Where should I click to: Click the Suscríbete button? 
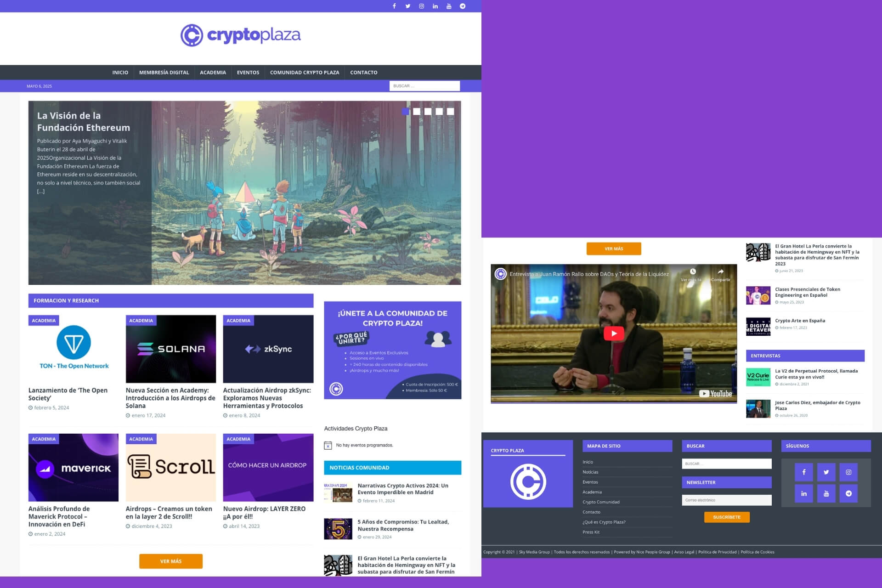coord(727,517)
